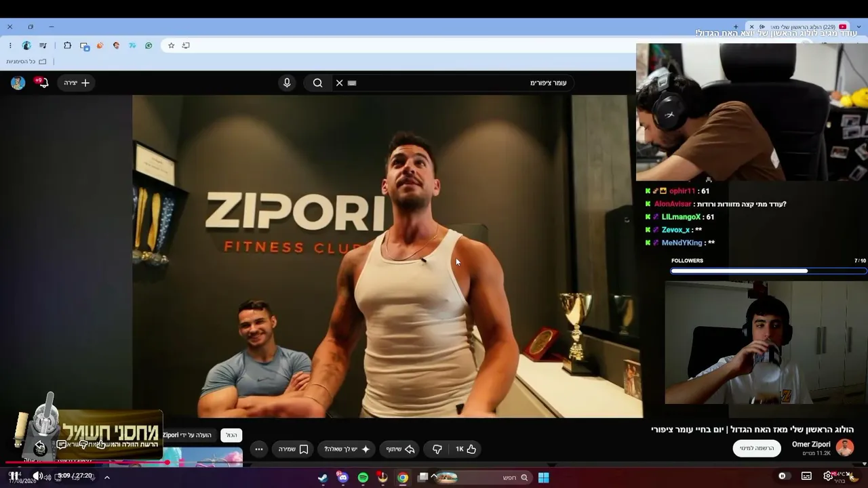The height and width of the screenshot is (488, 868).
Task: Open the Omer Zipori channel name link
Action: (811, 445)
